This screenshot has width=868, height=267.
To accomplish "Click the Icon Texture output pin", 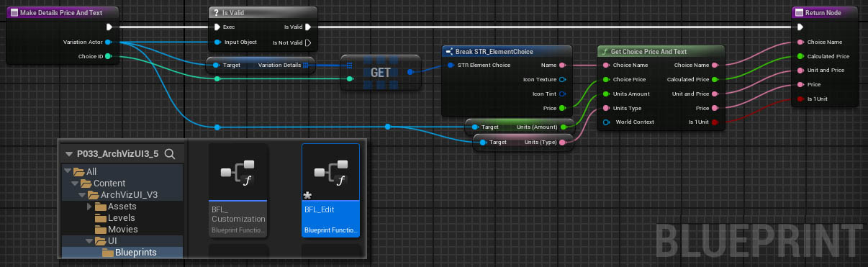I will [x=562, y=79].
